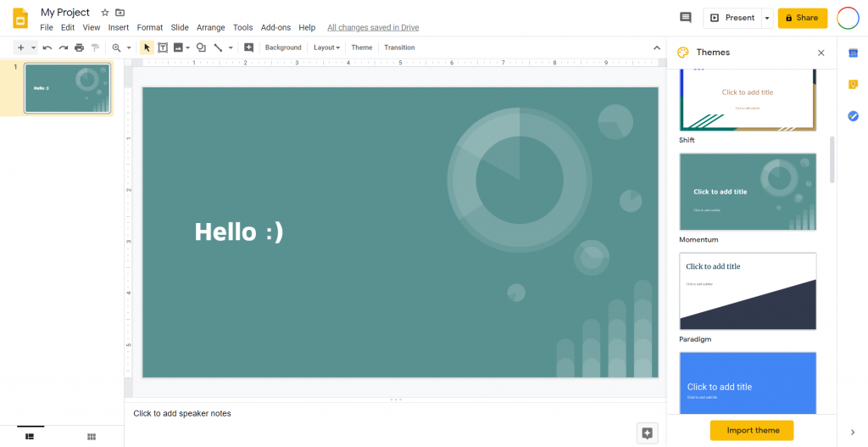The width and height of the screenshot is (868, 447).
Task: Open the Insert menu
Action: pyautogui.click(x=119, y=28)
